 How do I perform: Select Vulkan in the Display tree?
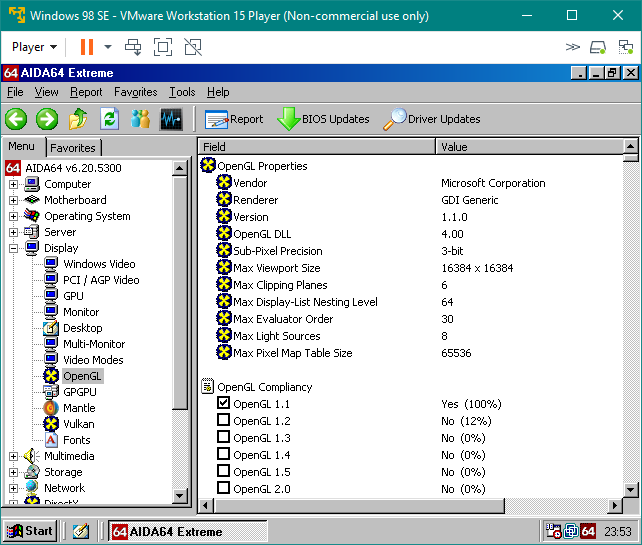click(x=78, y=424)
